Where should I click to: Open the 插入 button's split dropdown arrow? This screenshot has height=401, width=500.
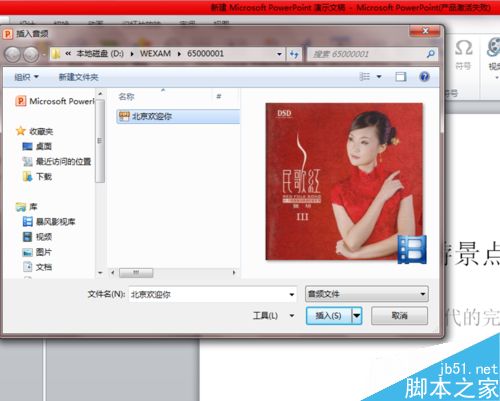(x=357, y=315)
